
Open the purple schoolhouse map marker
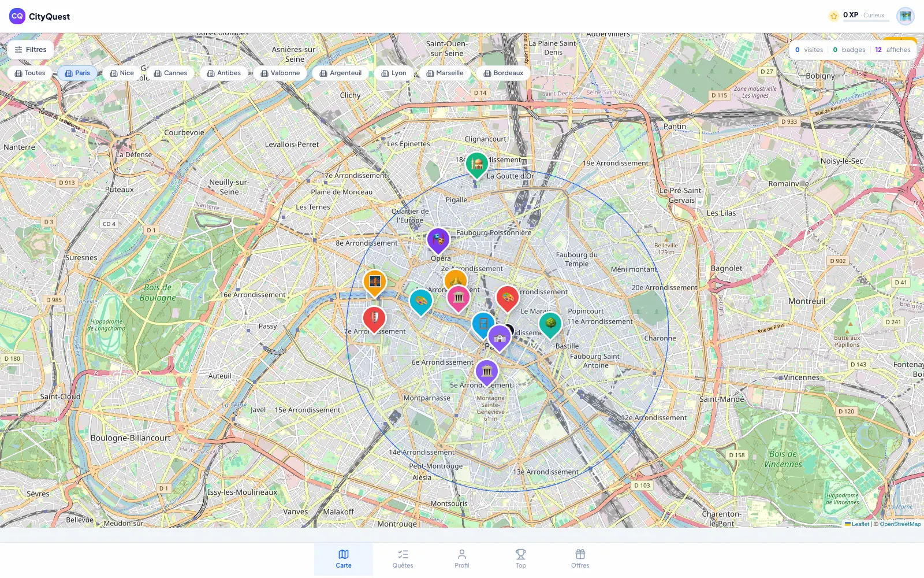coord(500,338)
